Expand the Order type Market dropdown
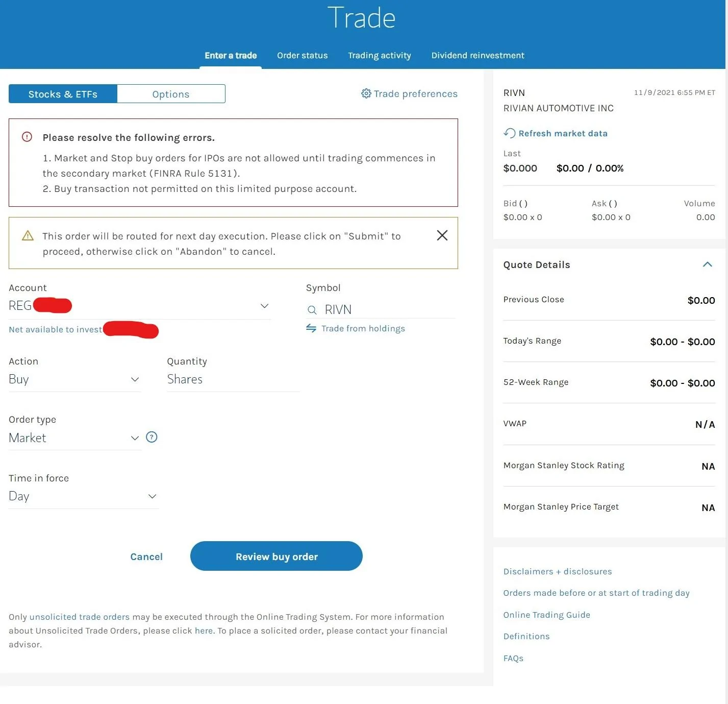Viewport: 728px width, 704px height. pos(74,438)
